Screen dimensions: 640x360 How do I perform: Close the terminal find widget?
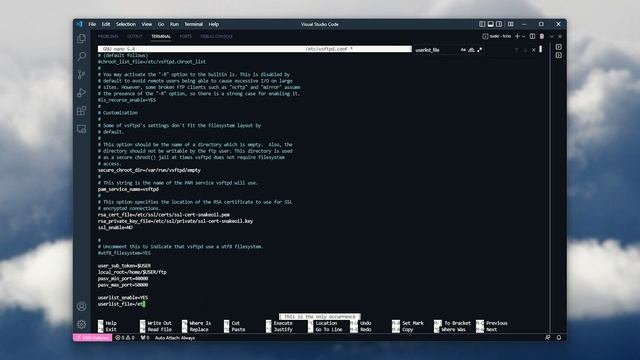pos(533,50)
